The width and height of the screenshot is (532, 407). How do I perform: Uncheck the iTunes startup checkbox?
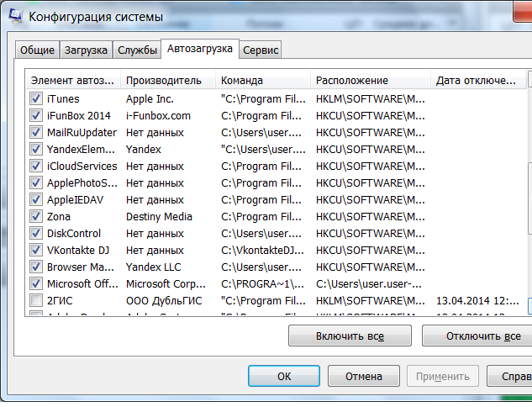coord(36,98)
